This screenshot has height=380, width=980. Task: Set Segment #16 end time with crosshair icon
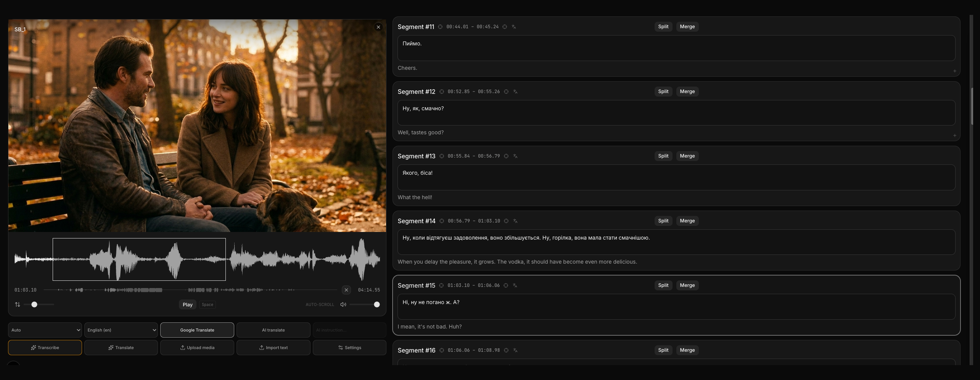506,350
